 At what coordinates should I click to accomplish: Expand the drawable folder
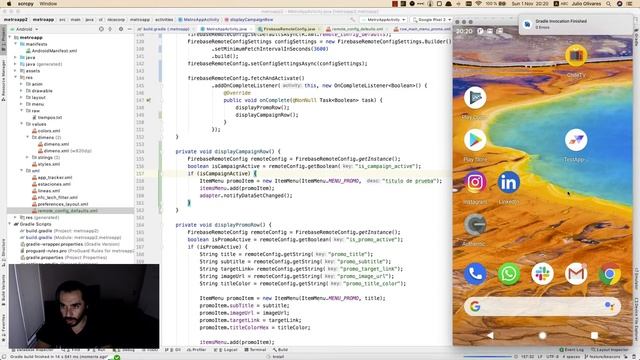click(x=22, y=91)
